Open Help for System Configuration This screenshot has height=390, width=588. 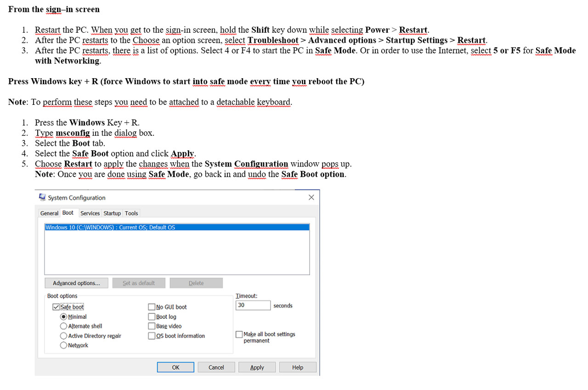click(x=298, y=367)
